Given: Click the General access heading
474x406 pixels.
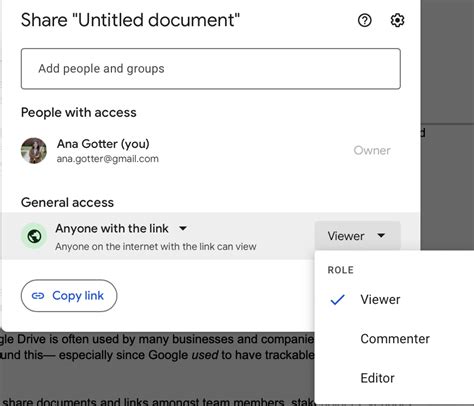Looking at the screenshot, I should pos(67,203).
